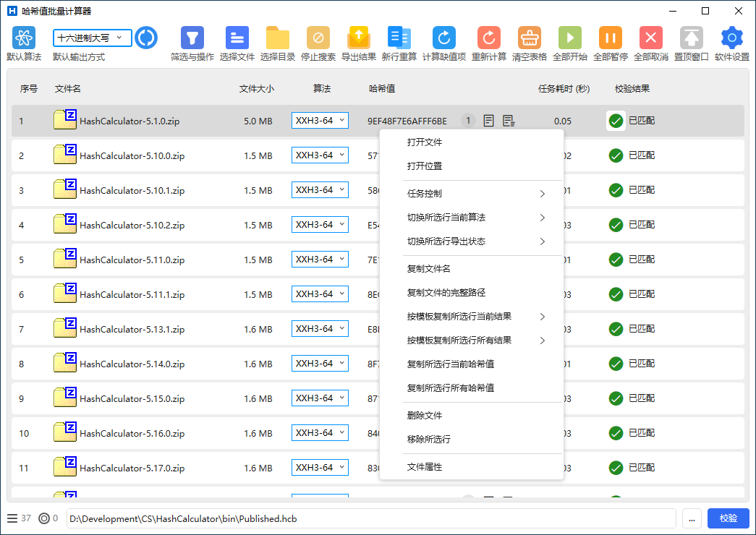Click the 计算缺值项 toolbar icon
The height and width of the screenshot is (535, 756).
[x=443, y=38]
